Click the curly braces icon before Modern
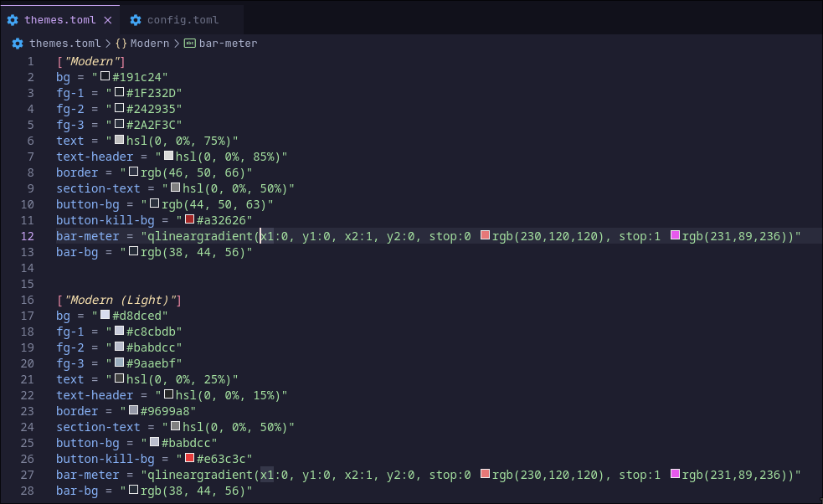This screenshot has width=823, height=504. click(x=121, y=43)
